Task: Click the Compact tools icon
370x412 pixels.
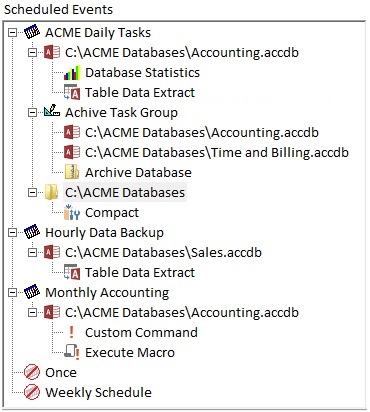Action: [72, 213]
